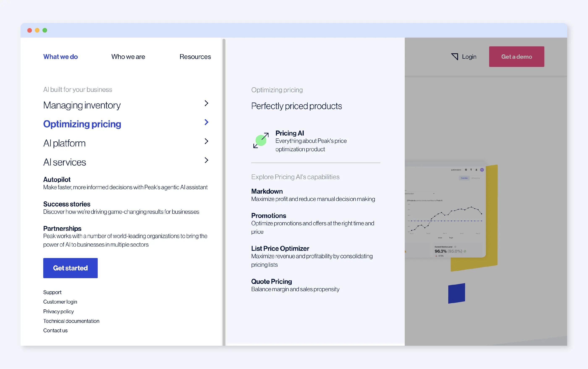
Task: Go to Customer login
Action: coord(60,302)
